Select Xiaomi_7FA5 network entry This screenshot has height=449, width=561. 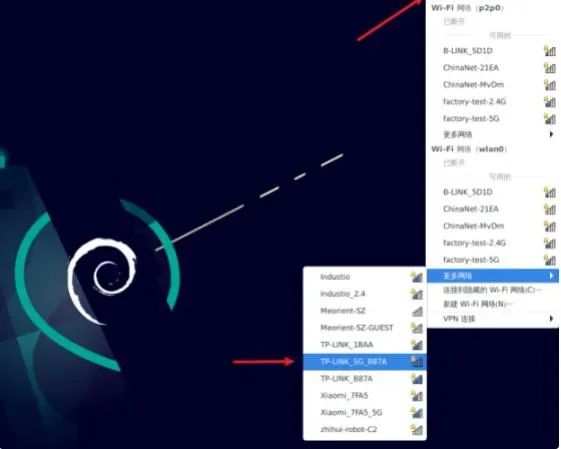coord(365,396)
